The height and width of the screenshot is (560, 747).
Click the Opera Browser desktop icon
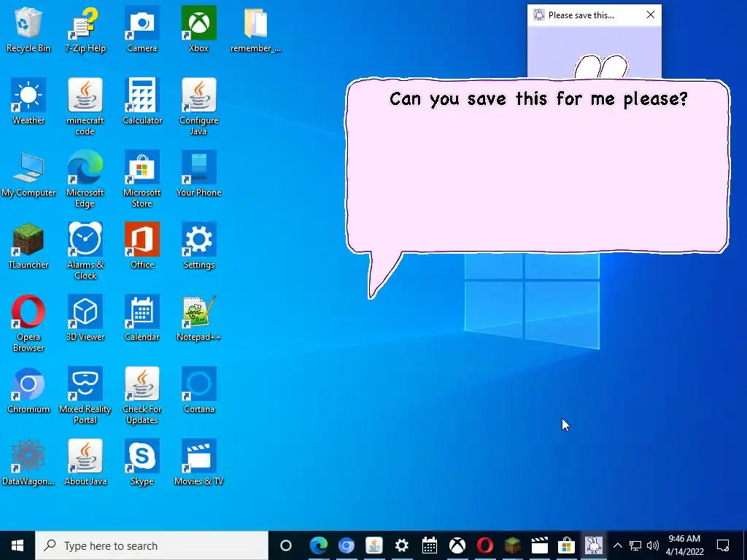pos(28,323)
